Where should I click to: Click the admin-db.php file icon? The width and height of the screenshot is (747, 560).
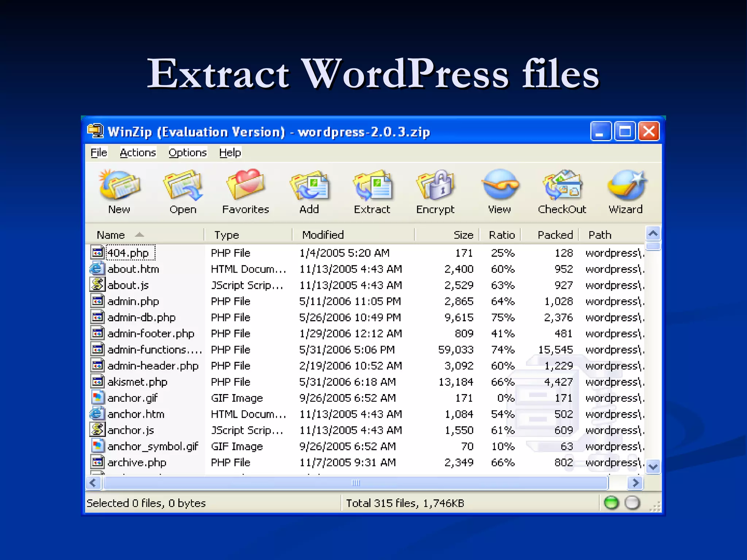point(97,317)
